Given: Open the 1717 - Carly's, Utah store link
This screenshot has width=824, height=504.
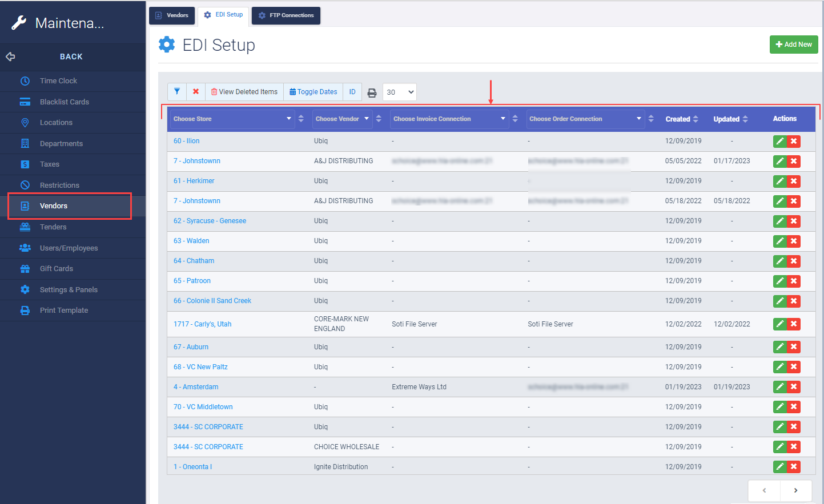Looking at the screenshot, I should (x=202, y=324).
